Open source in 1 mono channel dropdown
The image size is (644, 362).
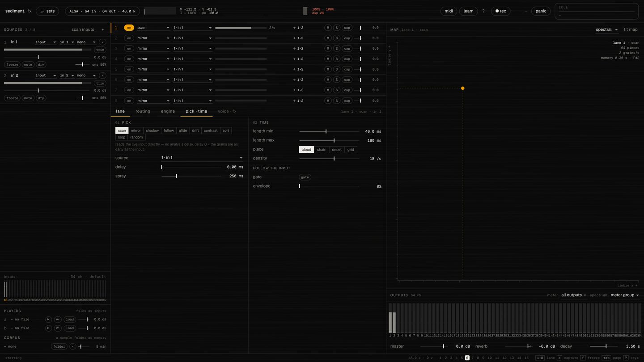(x=86, y=42)
